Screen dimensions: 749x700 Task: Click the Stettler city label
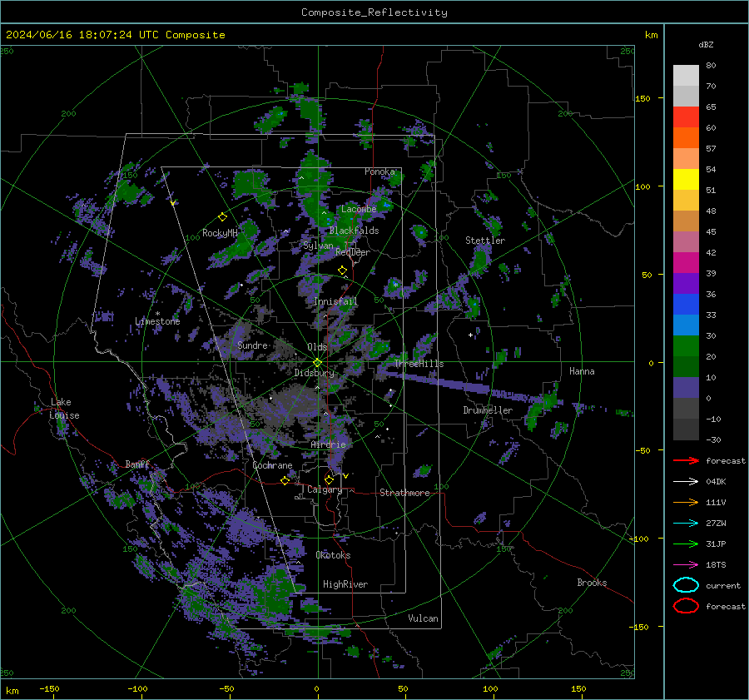(x=485, y=241)
